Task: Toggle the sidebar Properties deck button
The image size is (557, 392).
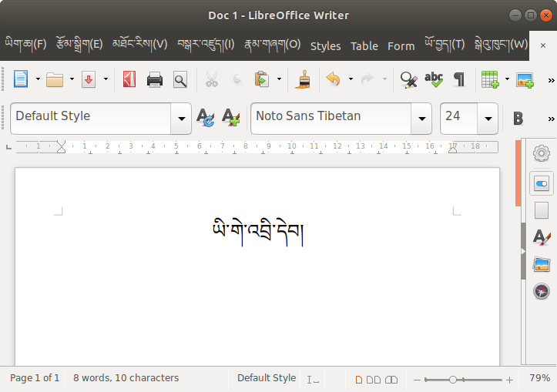Action: pos(542,184)
